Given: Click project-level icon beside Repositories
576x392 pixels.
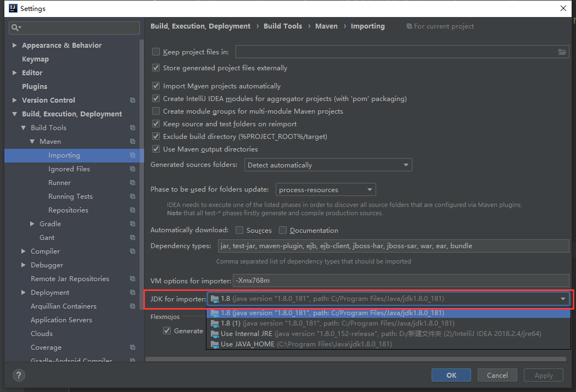Looking at the screenshot, I should 133,210.
